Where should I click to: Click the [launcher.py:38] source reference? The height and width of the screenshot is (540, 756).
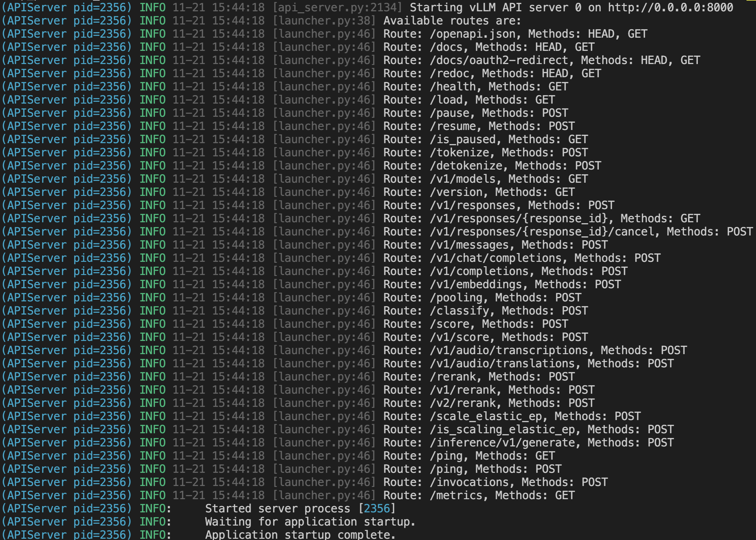(x=324, y=21)
